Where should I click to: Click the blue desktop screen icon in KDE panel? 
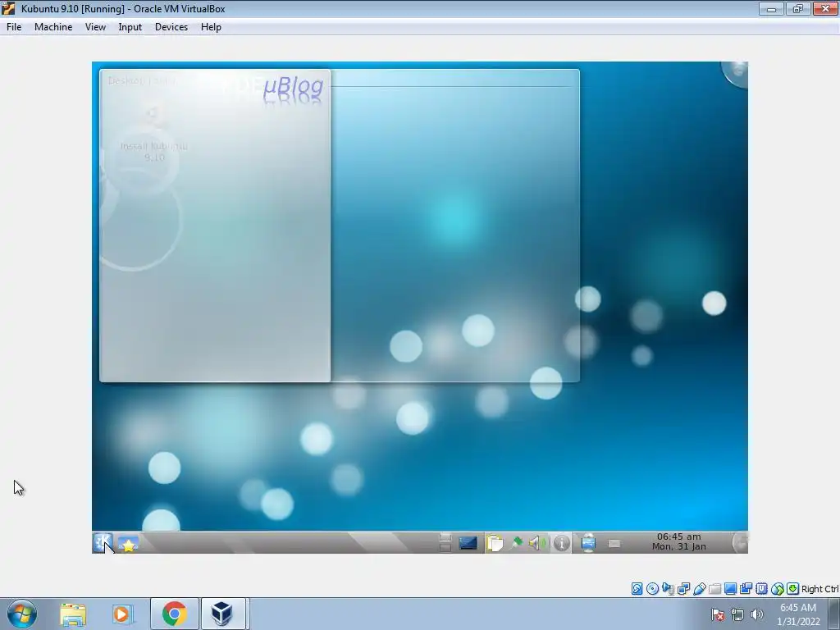point(468,543)
